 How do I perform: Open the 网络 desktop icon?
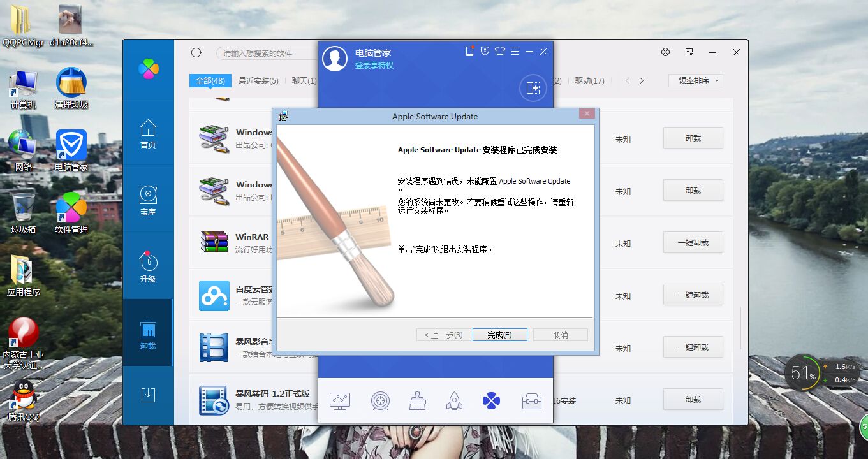(24, 151)
